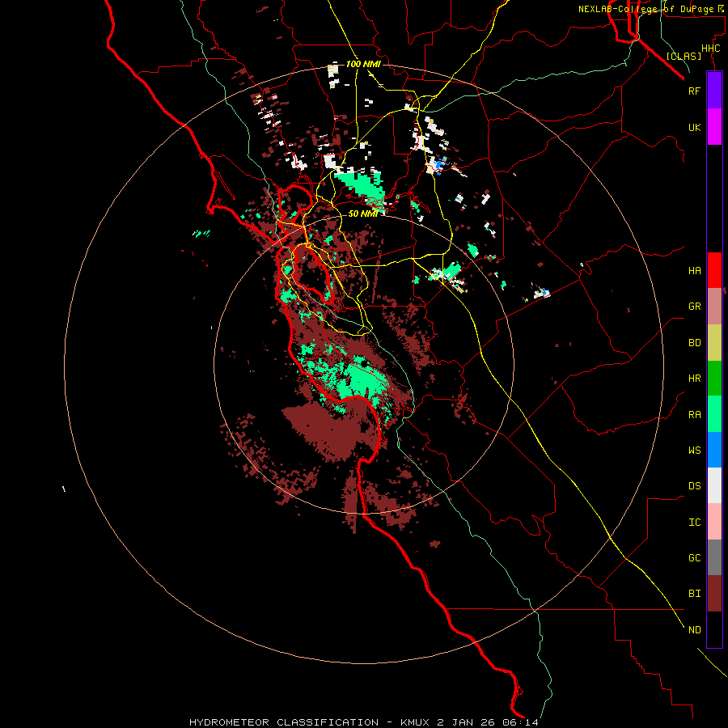728x728 pixels.
Task: Click the HHC product label
Action: click(x=710, y=49)
